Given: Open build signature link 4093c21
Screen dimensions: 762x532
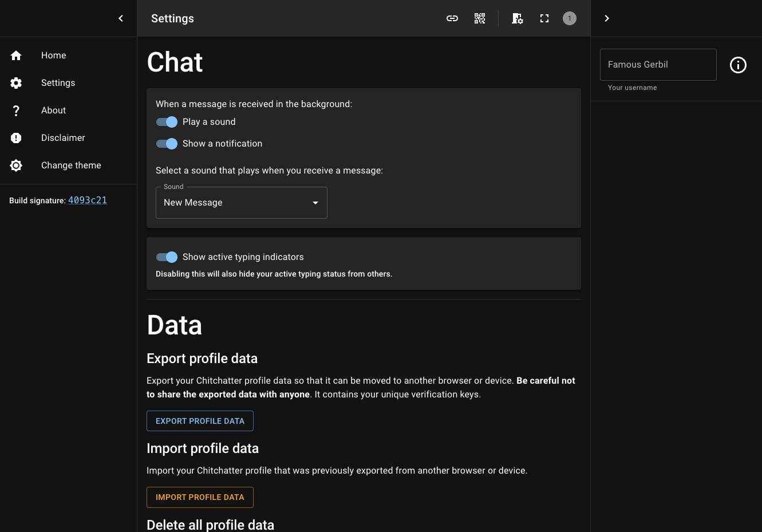Looking at the screenshot, I should pyautogui.click(x=88, y=200).
